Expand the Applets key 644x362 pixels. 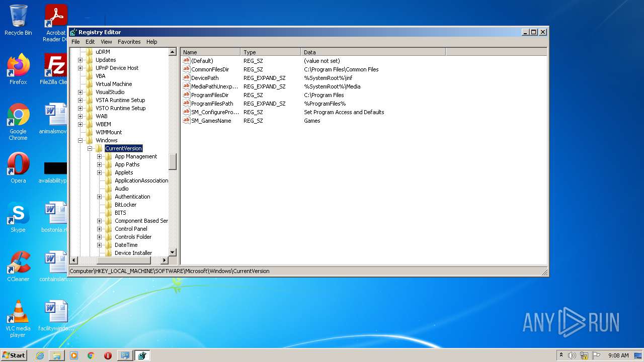point(100,172)
